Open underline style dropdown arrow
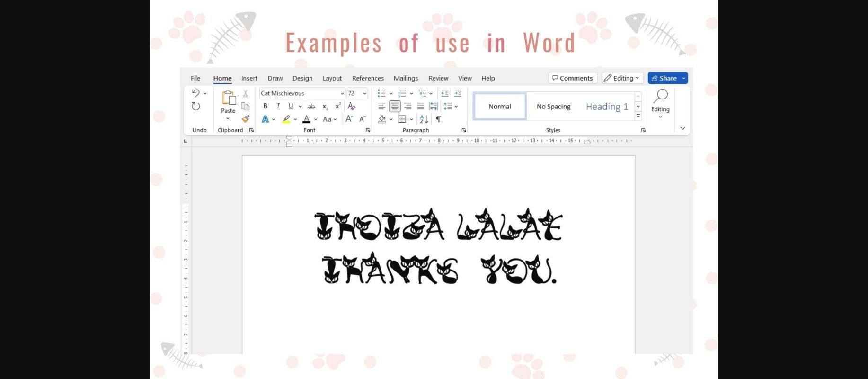The width and height of the screenshot is (868, 379). [300, 107]
